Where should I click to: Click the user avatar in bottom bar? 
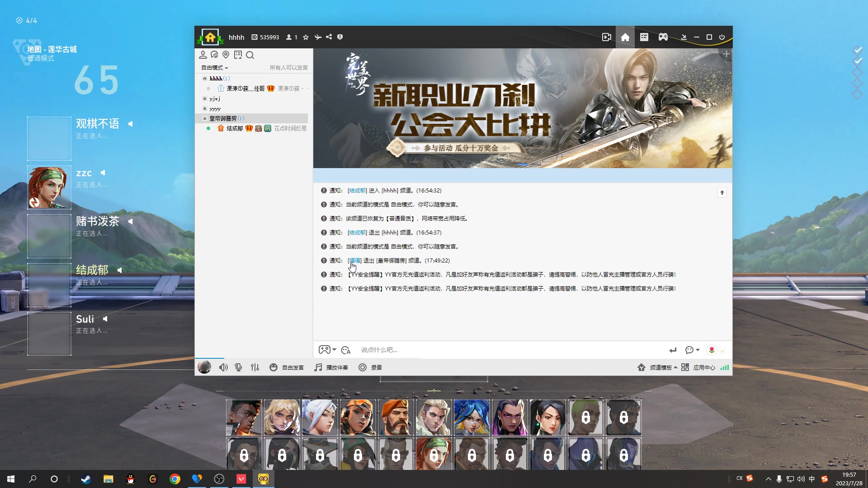(x=204, y=367)
